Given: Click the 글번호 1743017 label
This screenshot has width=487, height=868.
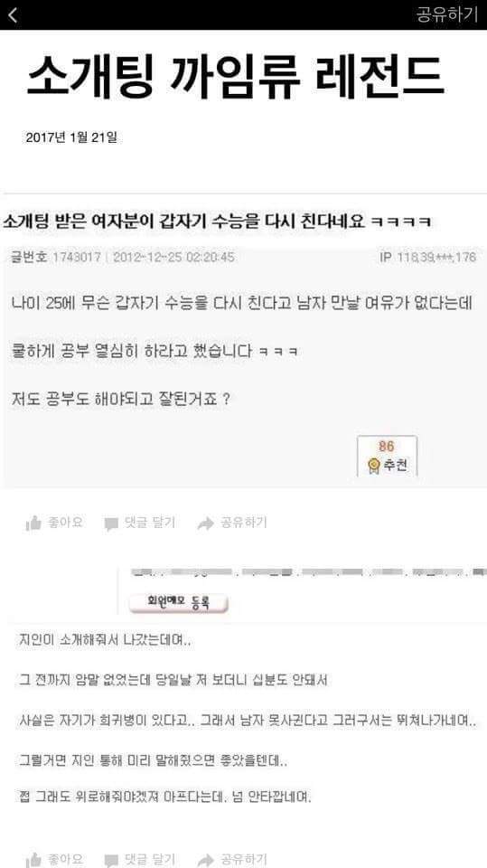Looking at the screenshot, I should point(55,258).
